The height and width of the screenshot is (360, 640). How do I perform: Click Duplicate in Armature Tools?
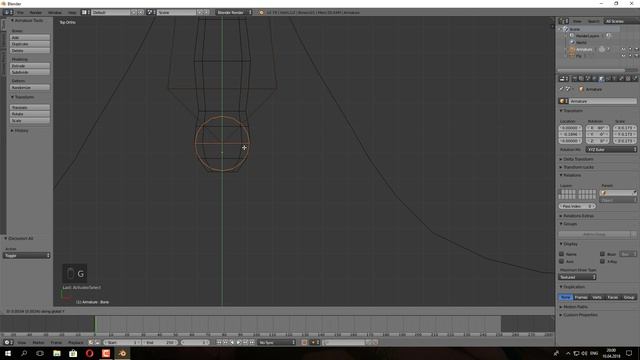pyautogui.click(x=30, y=44)
